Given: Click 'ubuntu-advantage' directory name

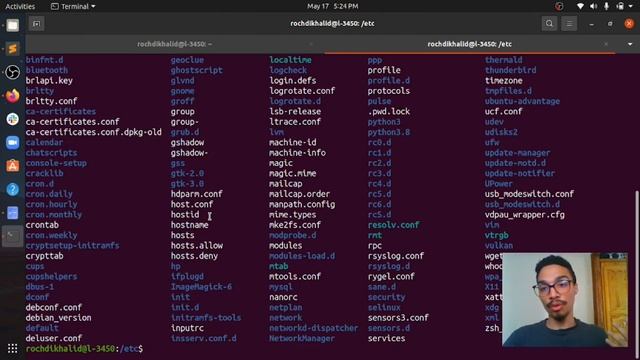Looking at the screenshot, I should tap(522, 101).
